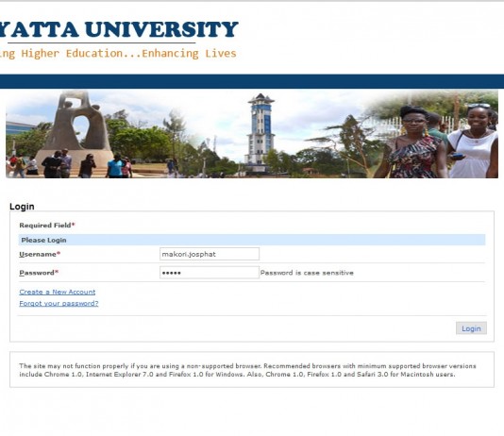This screenshot has height=436, width=504.
Task: Focus the Password input field
Action: pos(210,273)
